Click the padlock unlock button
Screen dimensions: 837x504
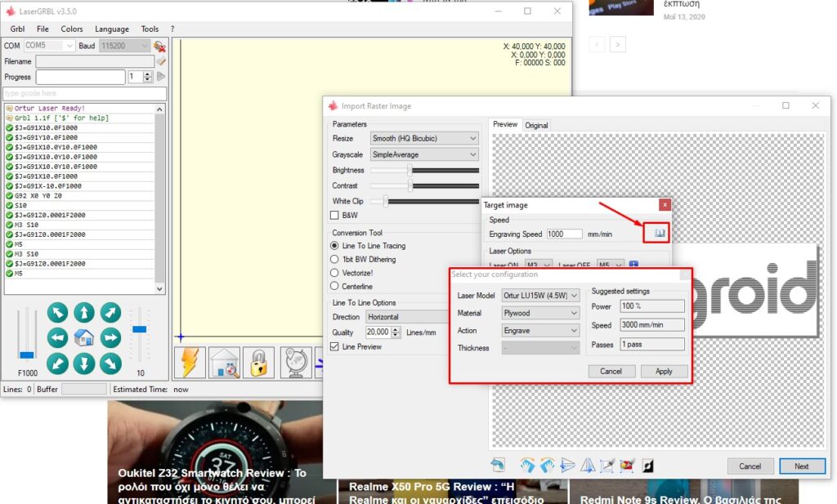pyautogui.click(x=258, y=363)
